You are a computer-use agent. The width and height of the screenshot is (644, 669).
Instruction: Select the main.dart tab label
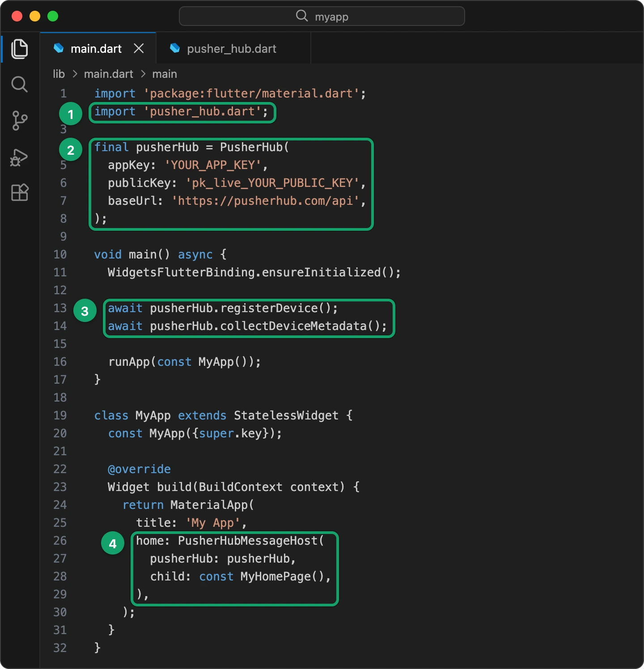[96, 49]
